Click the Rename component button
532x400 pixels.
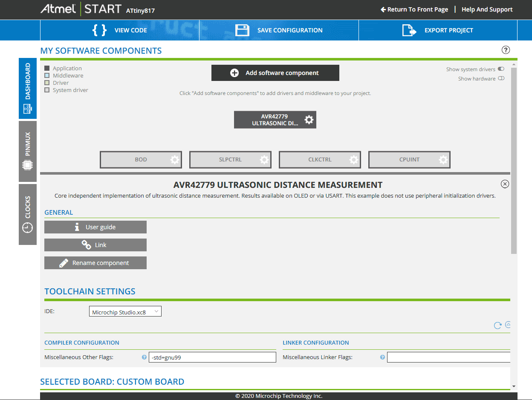pyautogui.click(x=95, y=263)
